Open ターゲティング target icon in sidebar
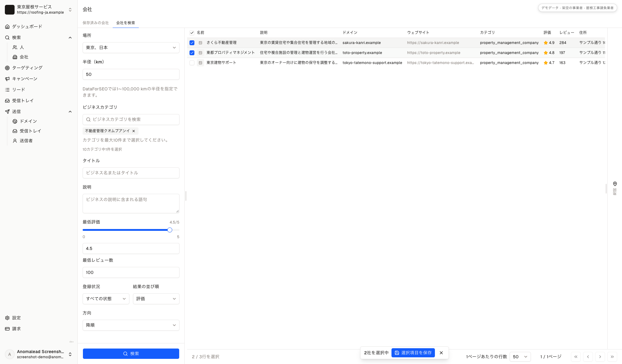Image resolution: width=622 pixels, height=364 pixels. [7, 68]
